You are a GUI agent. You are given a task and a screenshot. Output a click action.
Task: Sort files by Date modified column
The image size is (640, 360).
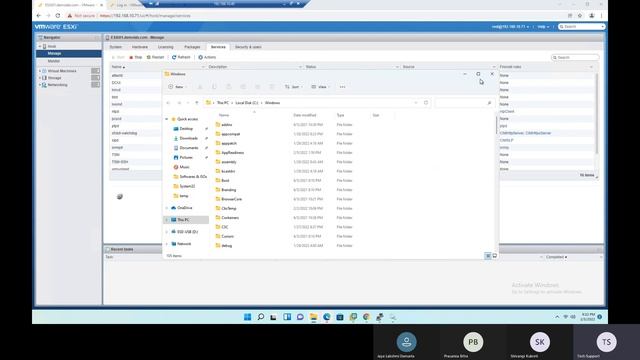coord(304,115)
